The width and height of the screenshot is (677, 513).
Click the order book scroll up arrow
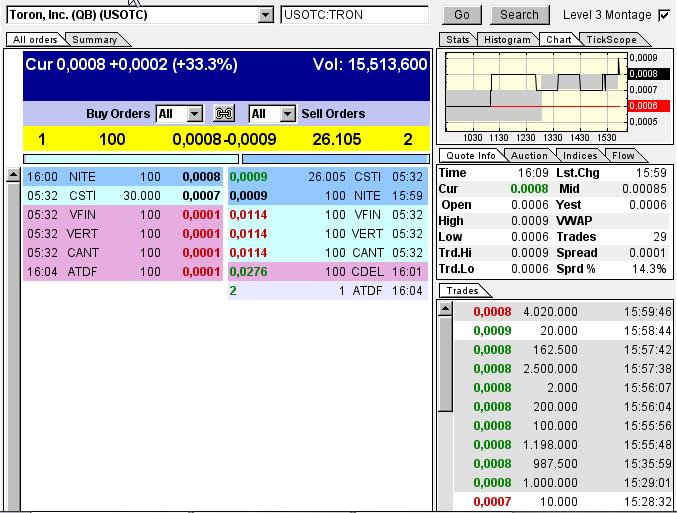pos(13,175)
